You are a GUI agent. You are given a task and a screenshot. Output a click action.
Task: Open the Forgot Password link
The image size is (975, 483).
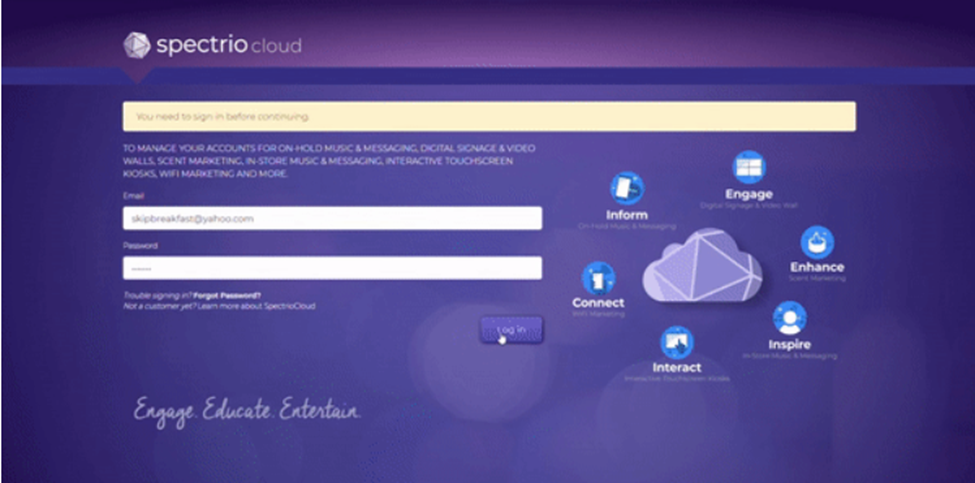[x=227, y=296]
